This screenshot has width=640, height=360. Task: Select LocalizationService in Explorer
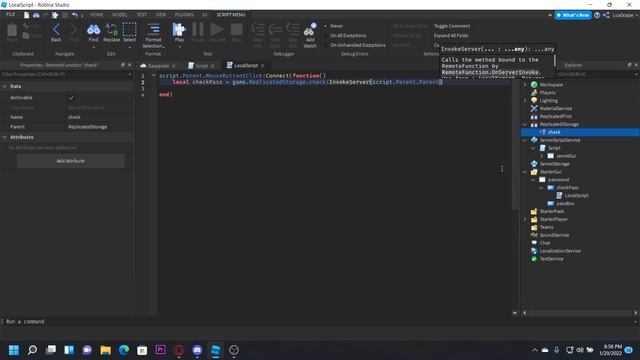pos(560,251)
